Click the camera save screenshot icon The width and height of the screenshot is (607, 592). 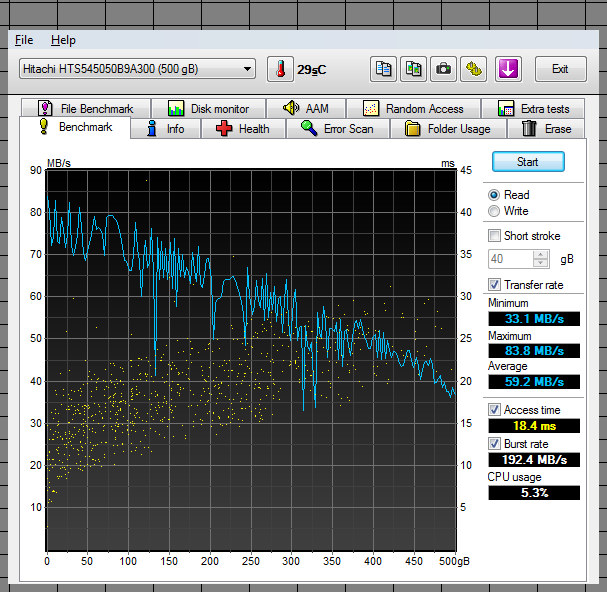point(443,69)
